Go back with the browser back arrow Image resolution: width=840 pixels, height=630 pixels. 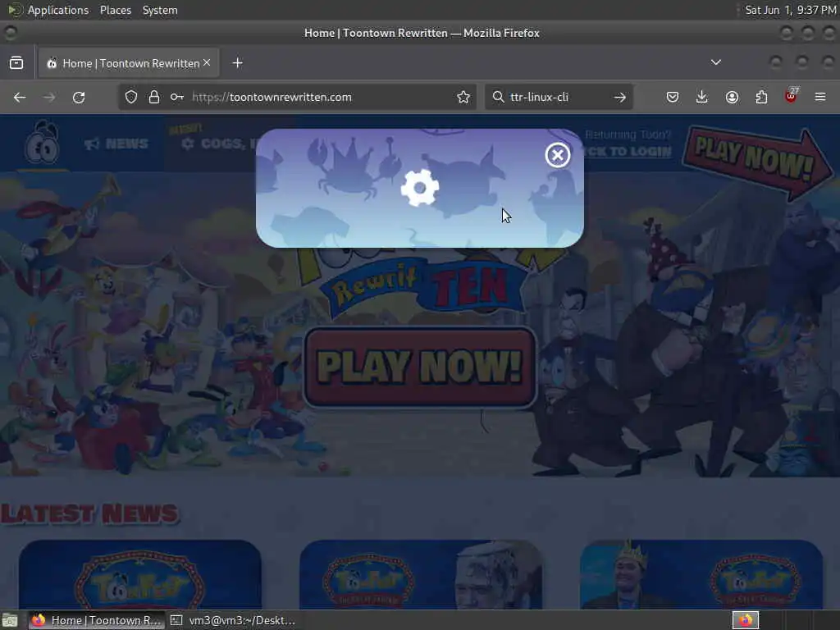[20, 97]
